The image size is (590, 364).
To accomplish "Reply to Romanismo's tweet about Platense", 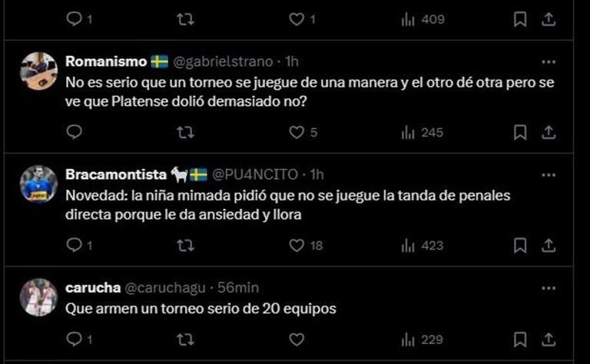I will 74,132.
